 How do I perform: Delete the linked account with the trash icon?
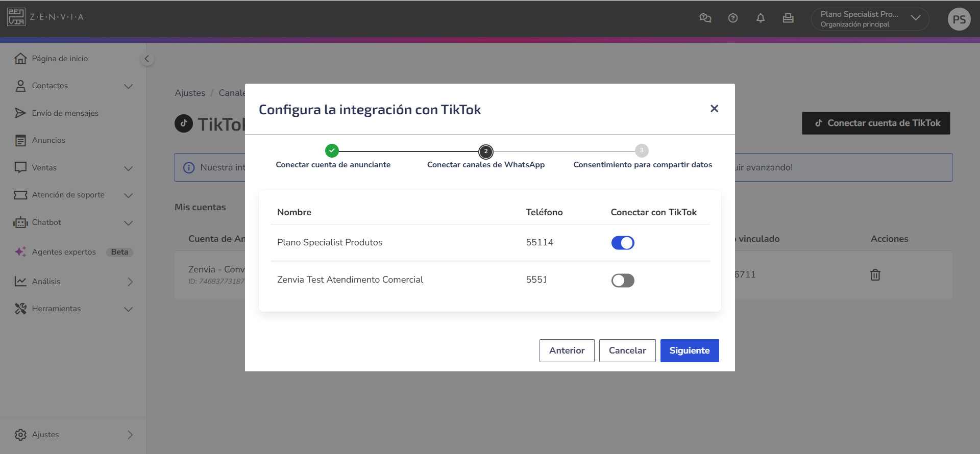tap(875, 275)
